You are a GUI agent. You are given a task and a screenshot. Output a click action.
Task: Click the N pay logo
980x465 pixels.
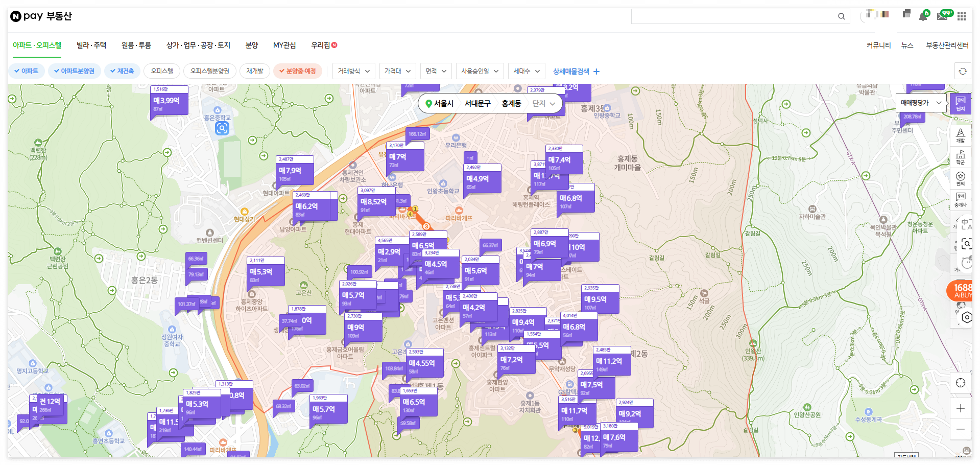pos(41,16)
